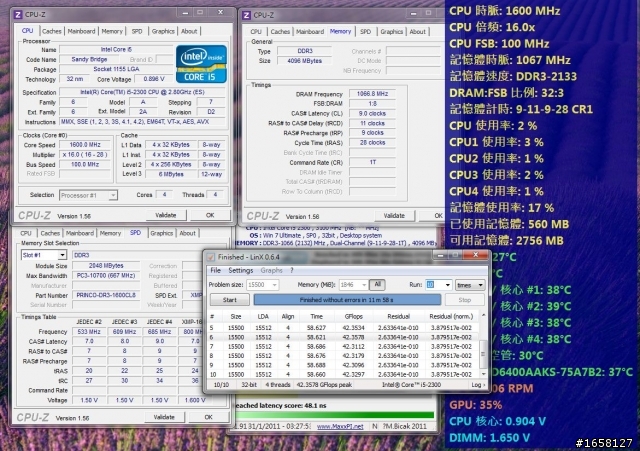The image size is (640, 451).
Task: Select About tab in the Memory CPU-Z window
Action: (x=418, y=31)
